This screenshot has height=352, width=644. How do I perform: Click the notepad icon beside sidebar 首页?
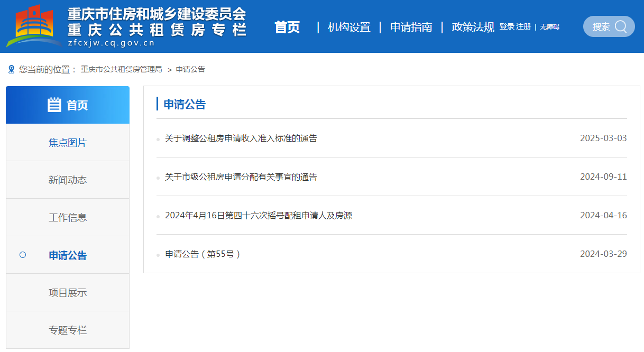click(54, 105)
